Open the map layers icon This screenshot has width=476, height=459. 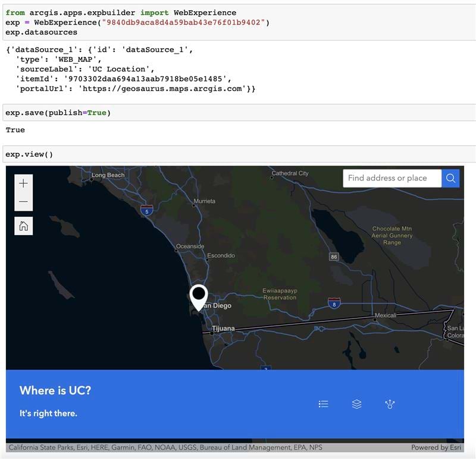(x=356, y=404)
